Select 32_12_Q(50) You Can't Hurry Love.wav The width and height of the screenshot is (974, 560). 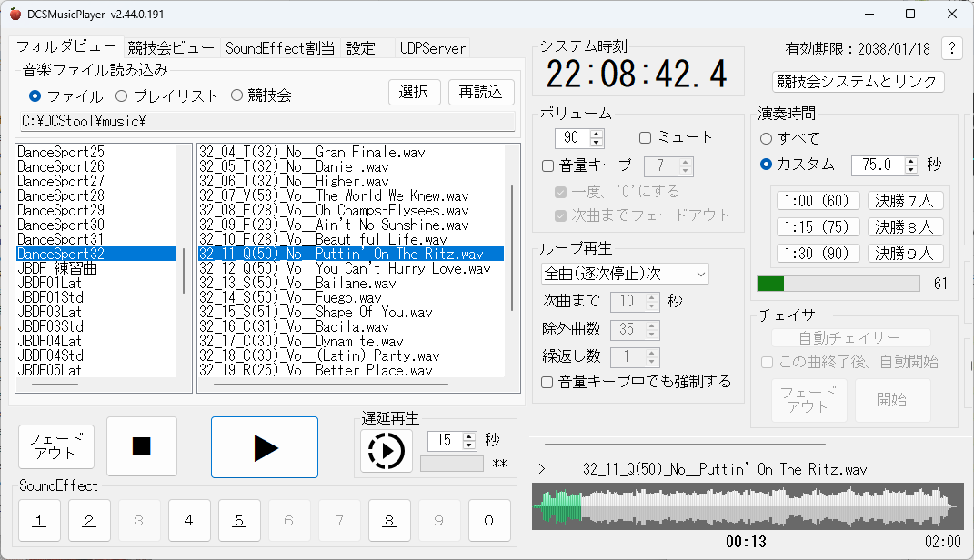tap(350, 269)
